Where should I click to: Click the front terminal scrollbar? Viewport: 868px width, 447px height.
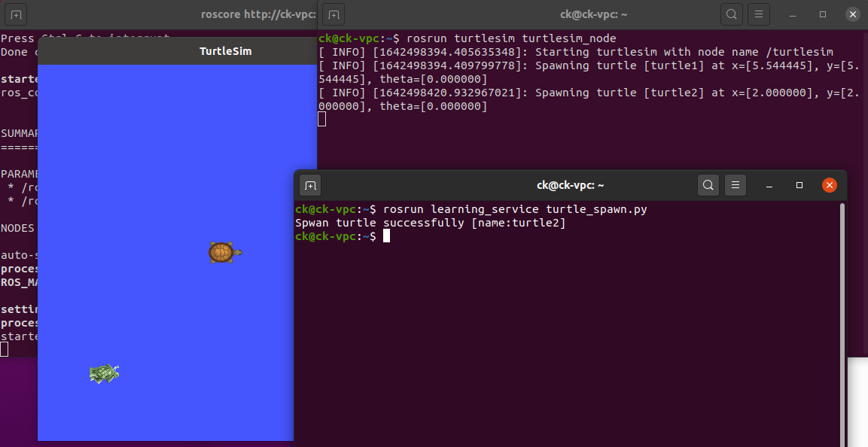(x=842, y=324)
